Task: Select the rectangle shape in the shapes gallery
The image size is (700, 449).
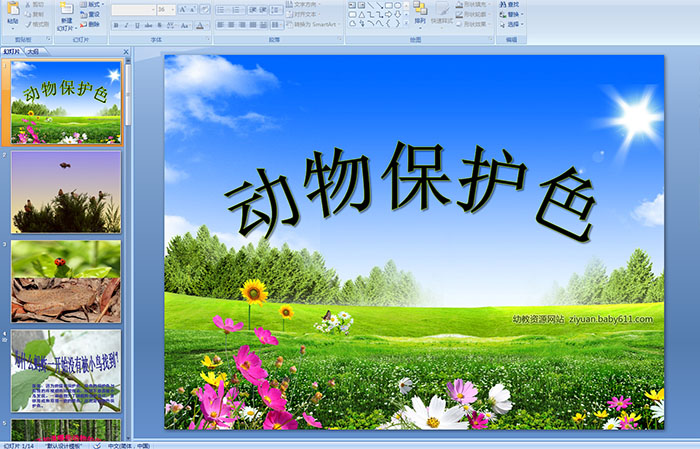Action: tap(389, 5)
